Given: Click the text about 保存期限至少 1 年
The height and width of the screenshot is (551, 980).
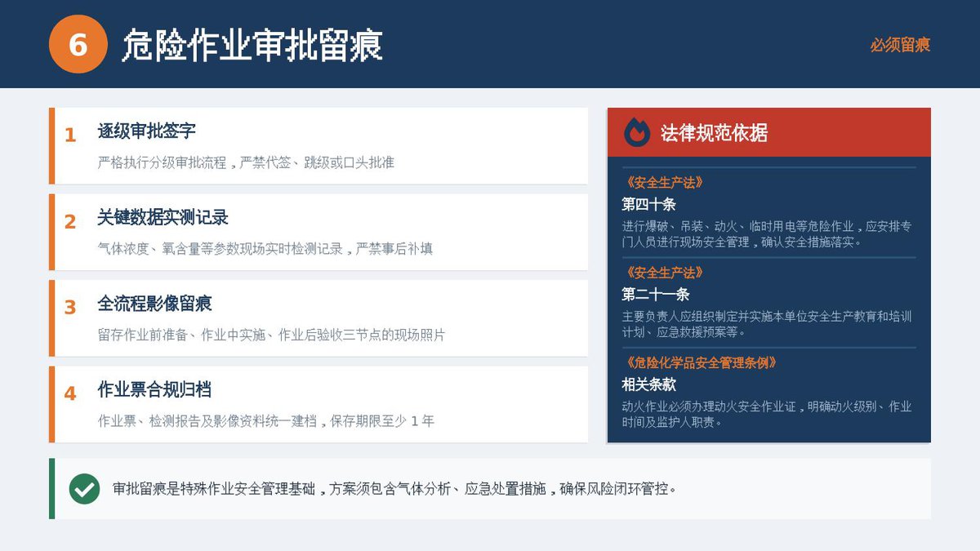Looking at the screenshot, I should [x=265, y=421].
